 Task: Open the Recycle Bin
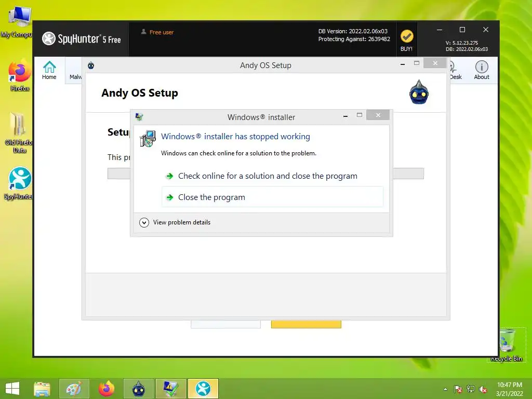507,345
